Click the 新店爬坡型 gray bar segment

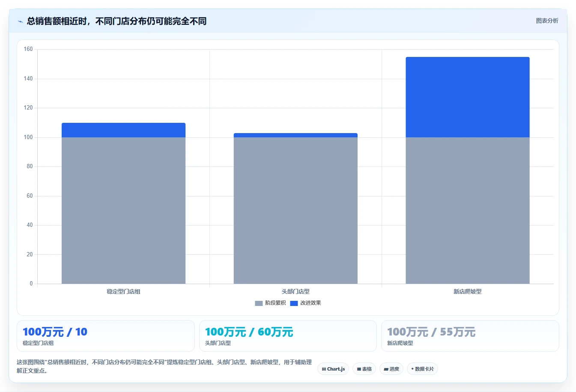click(468, 211)
